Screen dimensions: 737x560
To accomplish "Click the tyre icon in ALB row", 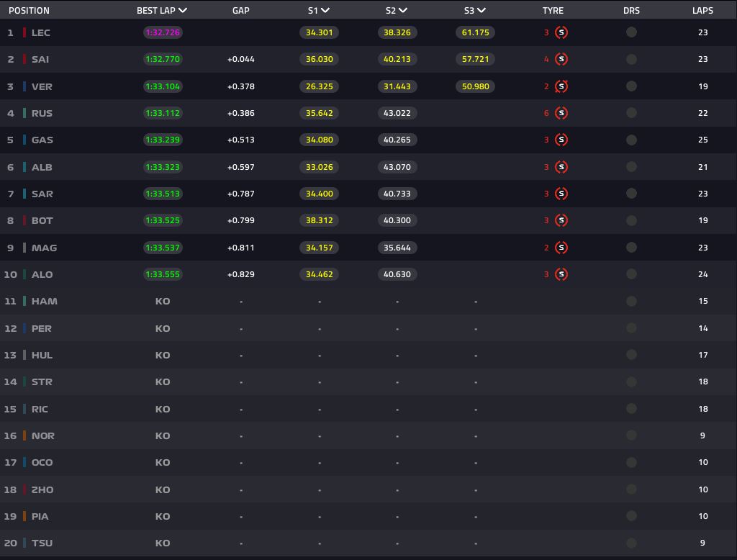I will (x=561, y=167).
